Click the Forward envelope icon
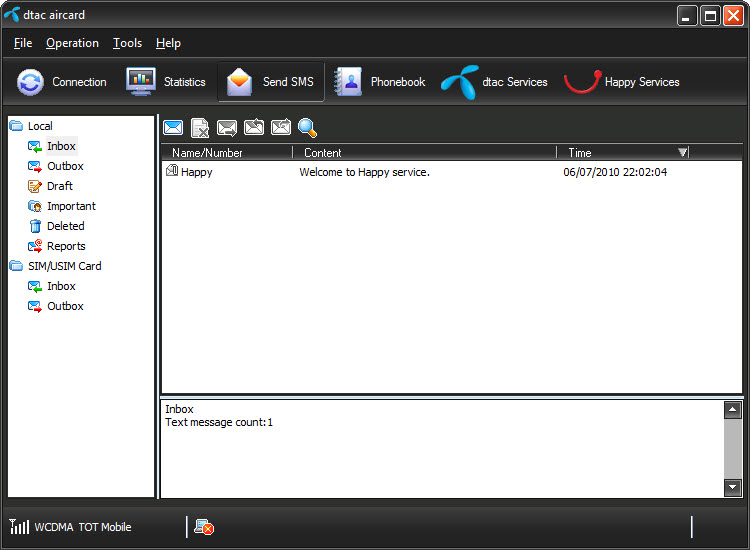750x550 pixels. [x=281, y=128]
